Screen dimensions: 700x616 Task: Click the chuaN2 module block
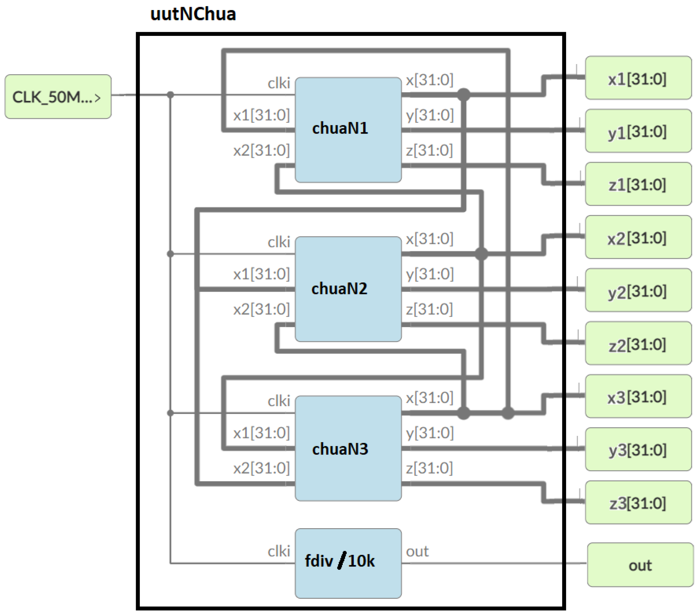click(x=347, y=289)
